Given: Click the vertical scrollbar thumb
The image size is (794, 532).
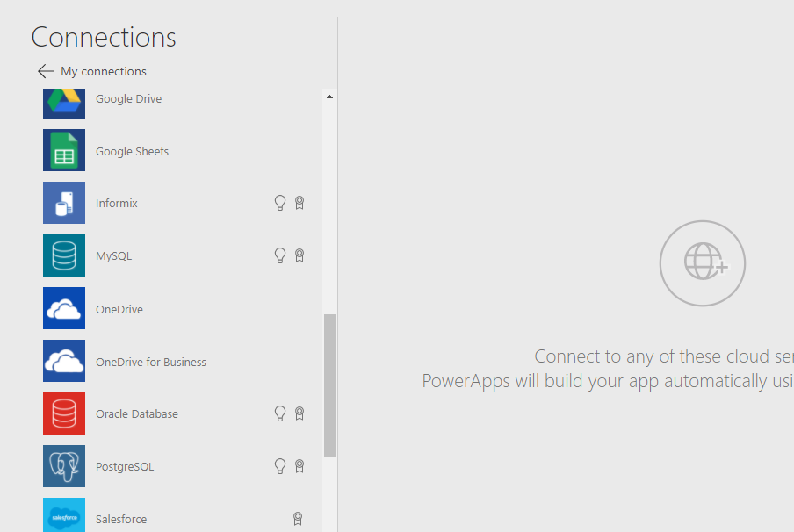Looking at the screenshot, I should tap(329, 386).
